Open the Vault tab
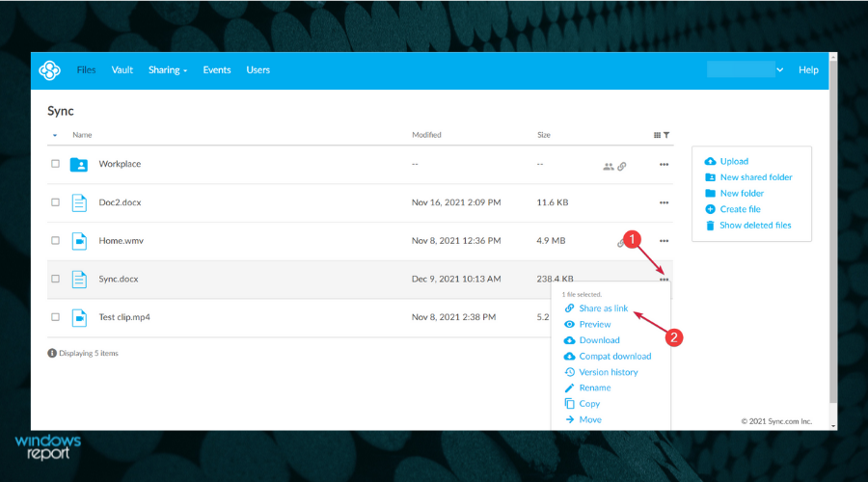Image resolution: width=868 pixels, height=482 pixels. coord(122,70)
